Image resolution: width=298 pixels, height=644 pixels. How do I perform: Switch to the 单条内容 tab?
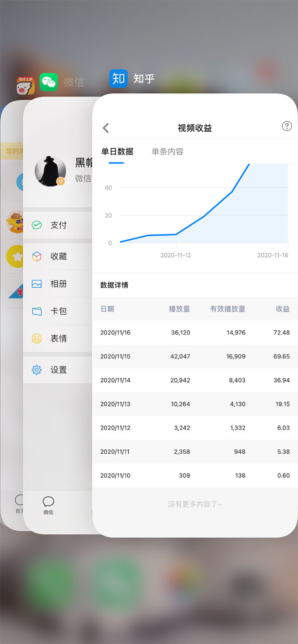click(x=167, y=152)
